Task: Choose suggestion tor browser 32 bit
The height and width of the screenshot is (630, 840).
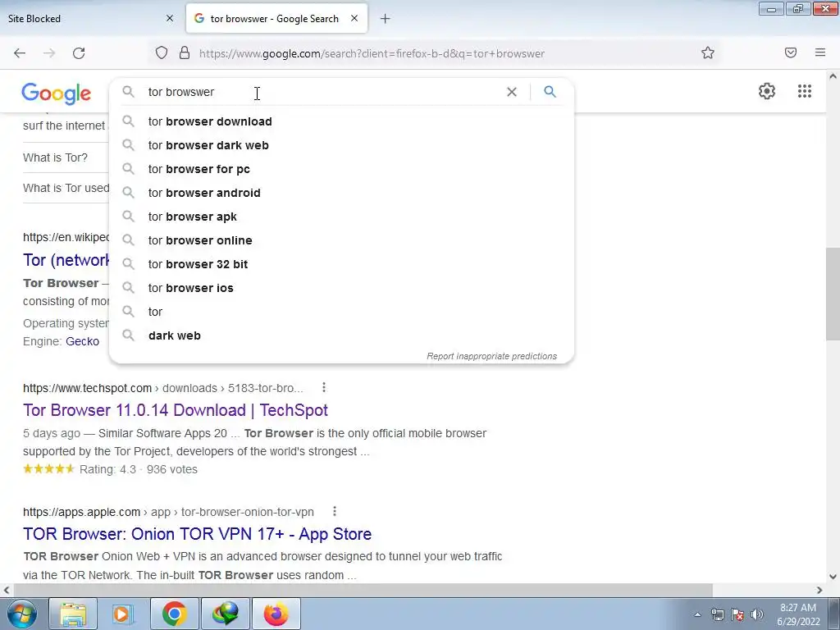Action: [x=341, y=264]
